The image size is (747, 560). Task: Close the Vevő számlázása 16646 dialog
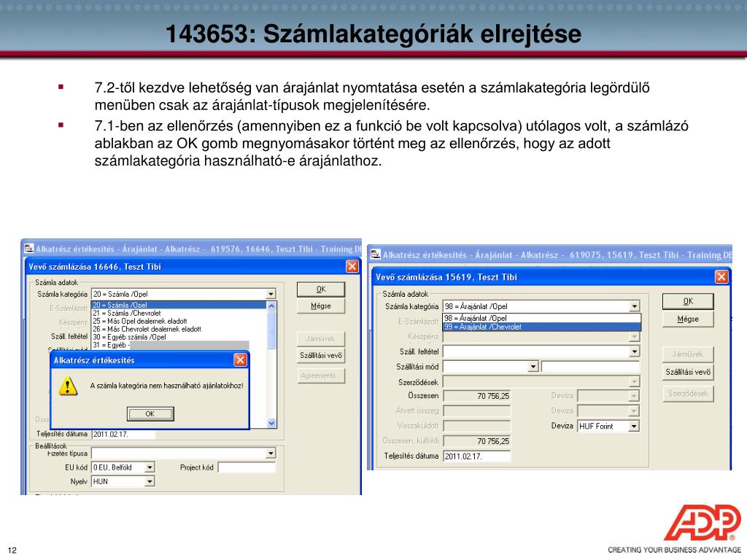352,266
